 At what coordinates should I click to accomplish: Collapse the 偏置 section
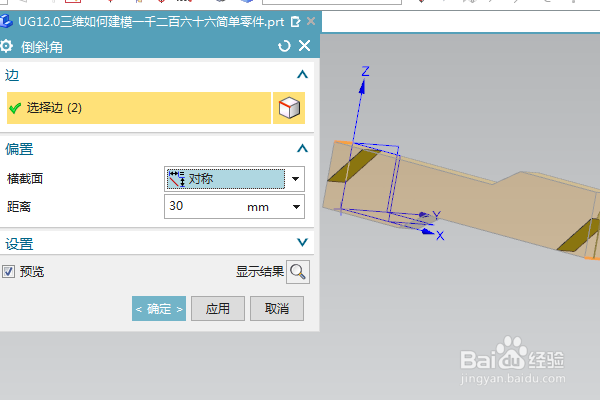click(x=302, y=149)
